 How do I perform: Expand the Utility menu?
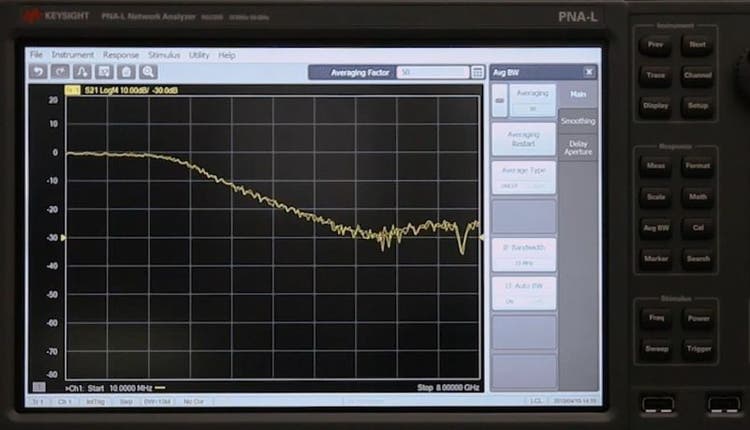coord(199,55)
